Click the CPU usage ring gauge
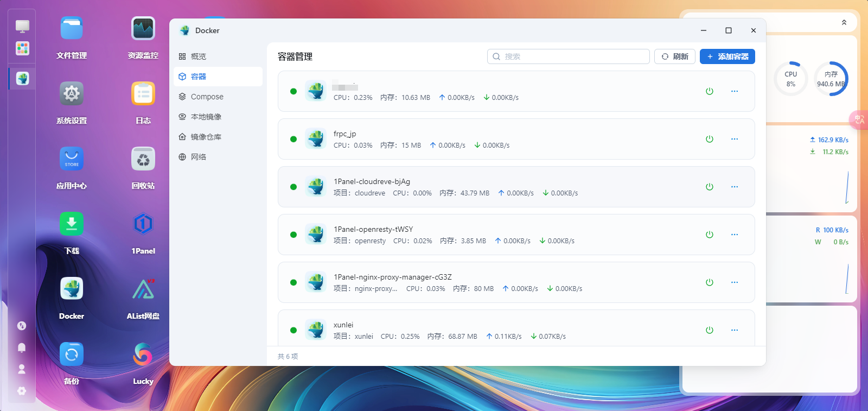868x411 pixels. (x=790, y=79)
